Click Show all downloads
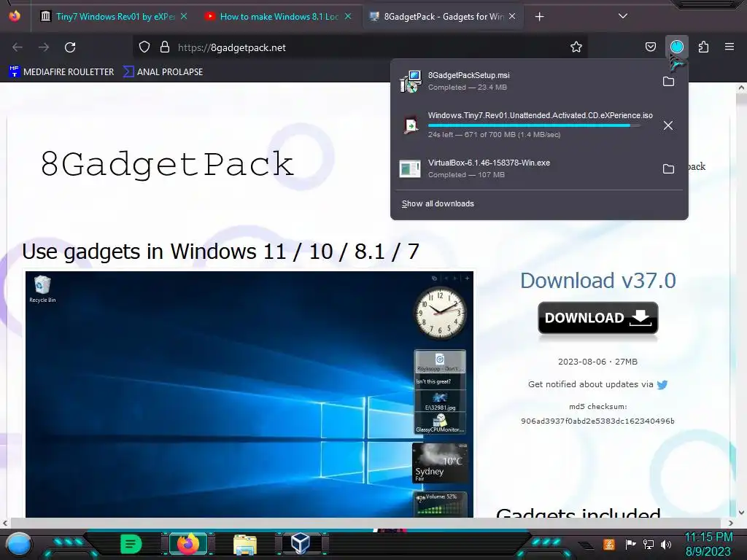This screenshot has height=560, width=747. (x=438, y=203)
